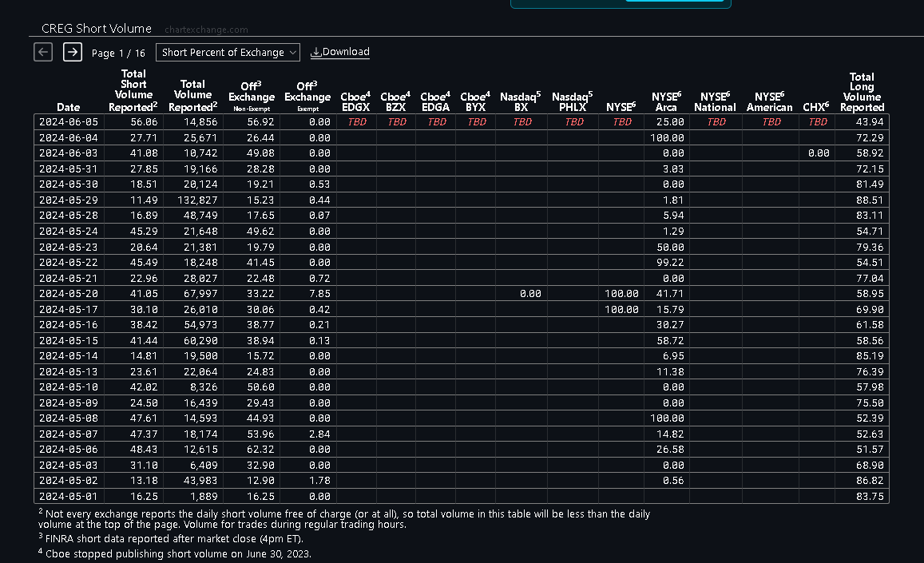This screenshot has width=924, height=563.
Task: Select Cboe BZX column header
Action: tap(395, 101)
